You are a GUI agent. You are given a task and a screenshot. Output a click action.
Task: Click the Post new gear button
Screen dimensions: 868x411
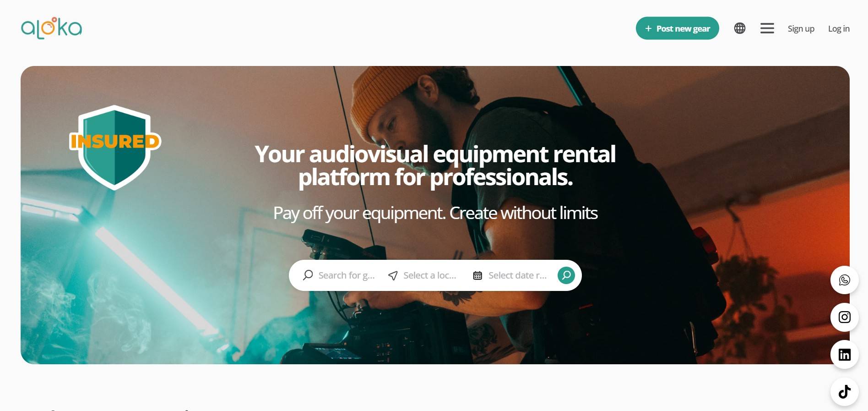pyautogui.click(x=677, y=28)
